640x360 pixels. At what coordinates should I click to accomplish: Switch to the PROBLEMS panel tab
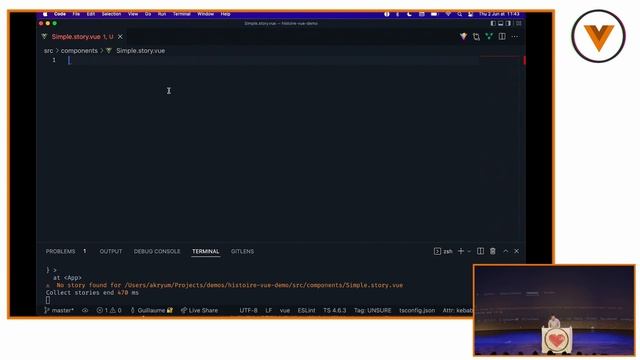[60, 251]
